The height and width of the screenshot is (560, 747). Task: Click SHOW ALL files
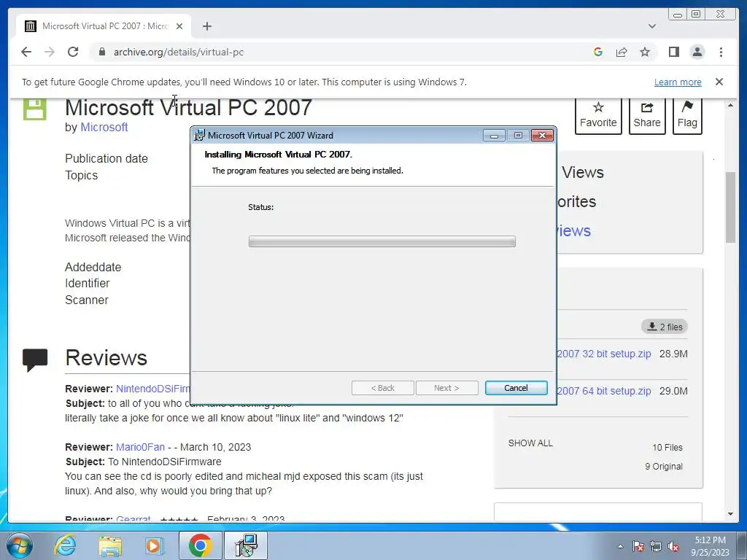pyautogui.click(x=530, y=443)
